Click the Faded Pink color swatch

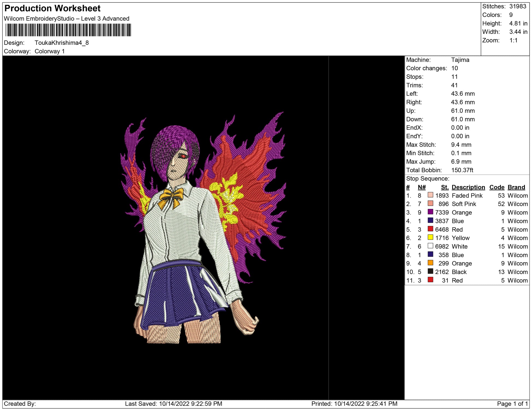click(x=430, y=195)
